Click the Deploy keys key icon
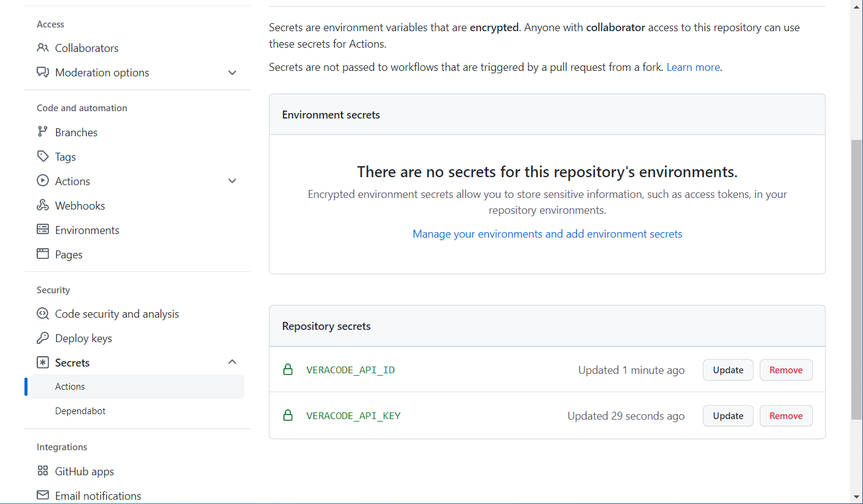 [43, 338]
